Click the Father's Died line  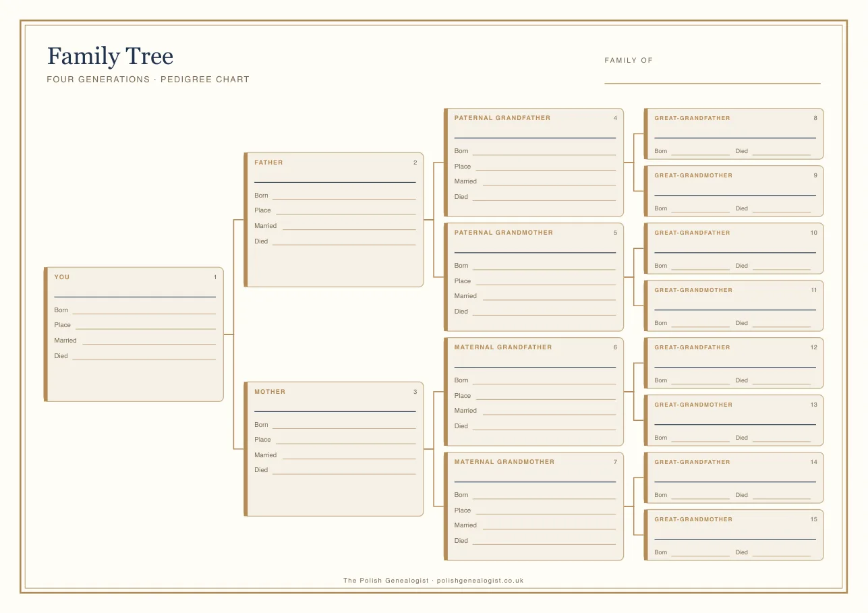pyautogui.click(x=344, y=245)
